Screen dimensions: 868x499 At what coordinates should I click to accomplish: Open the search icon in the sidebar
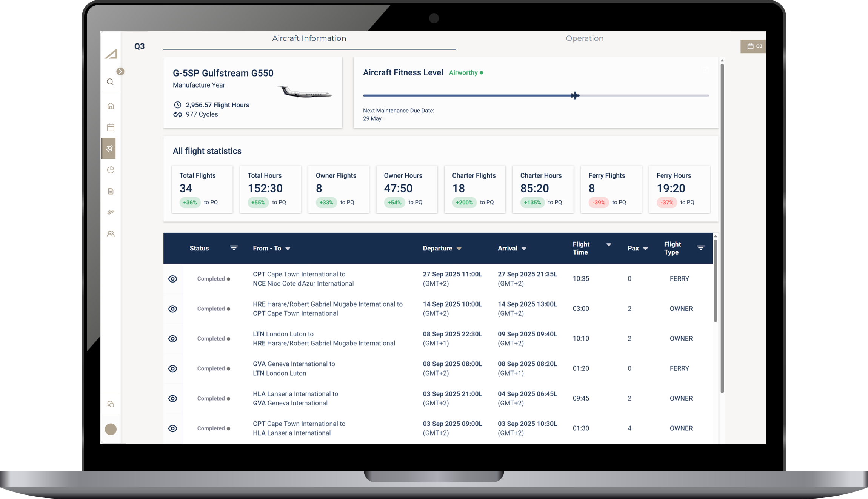point(110,82)
